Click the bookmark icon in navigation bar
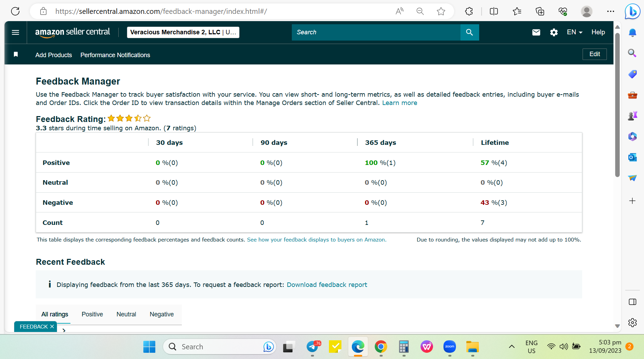 click(x=16, y=54)
